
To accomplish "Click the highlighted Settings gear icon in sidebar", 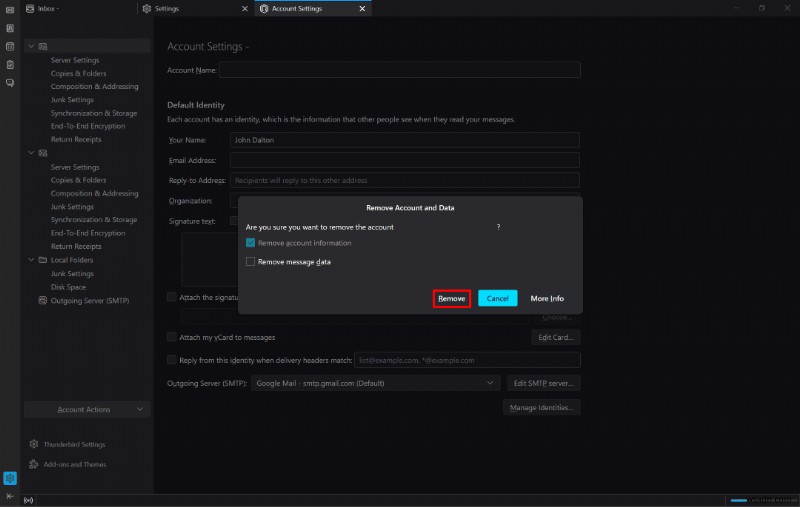I will coord(10,478).
